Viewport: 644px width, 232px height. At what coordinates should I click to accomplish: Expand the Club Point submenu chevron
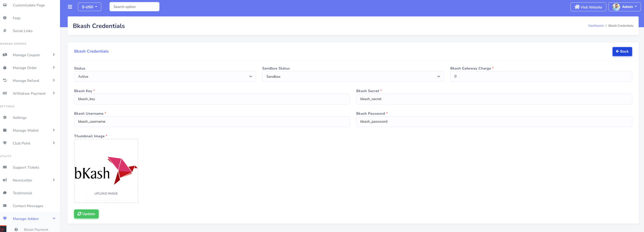(x=54, y=143)
